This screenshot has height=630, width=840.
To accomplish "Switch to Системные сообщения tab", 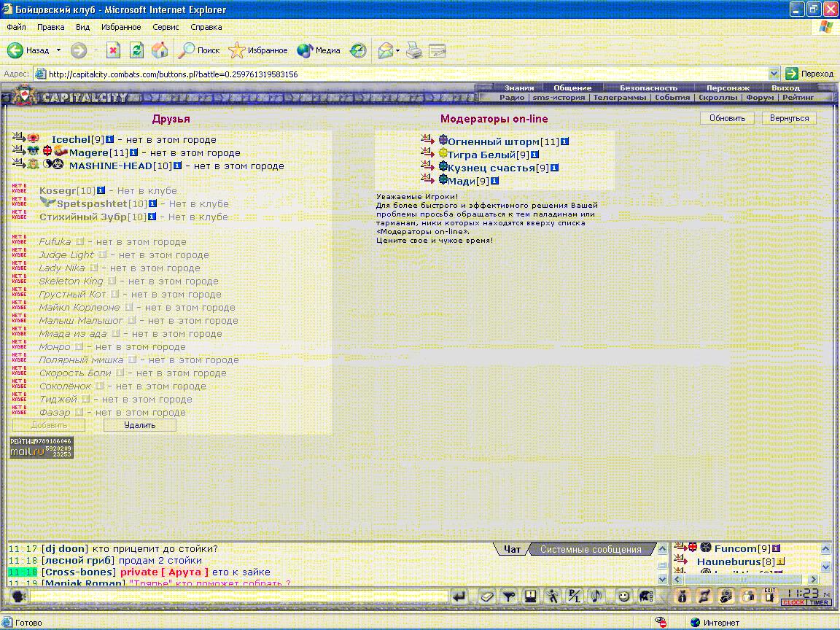I will pos(591,549).
